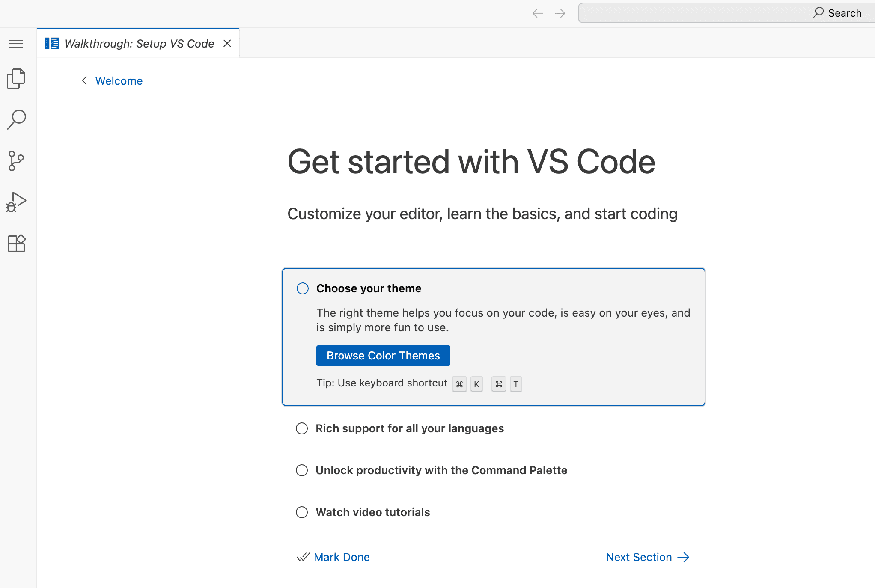Open the Source Control view

pos(16,160)
